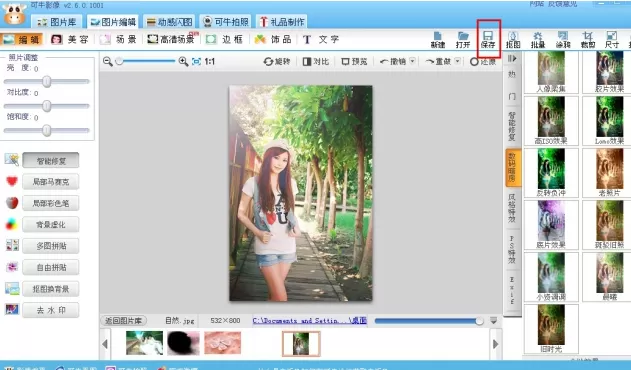Click the 多图拼贴 multi-image collage button
The image size is (631, 370).
pyautogui.click(x=51, y=246)
